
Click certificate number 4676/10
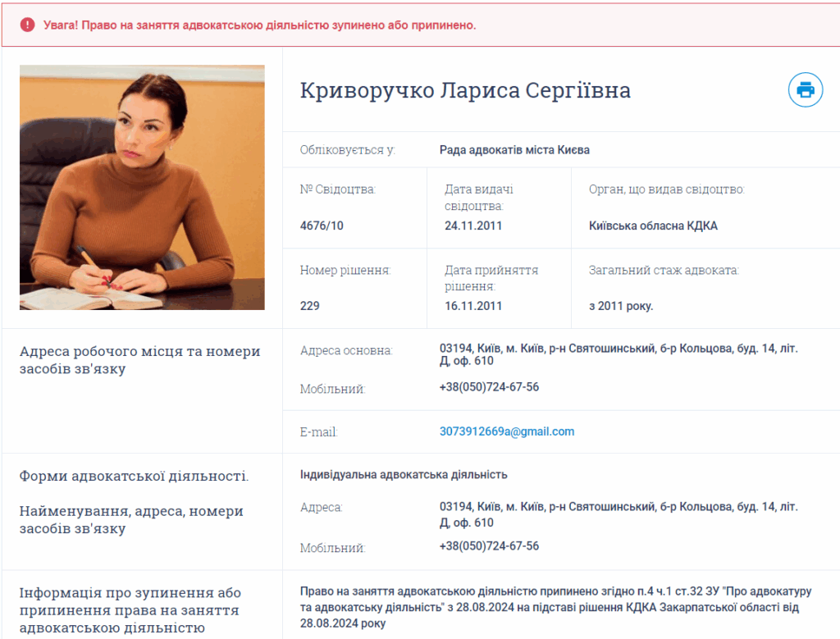click(x=322, y=226)
